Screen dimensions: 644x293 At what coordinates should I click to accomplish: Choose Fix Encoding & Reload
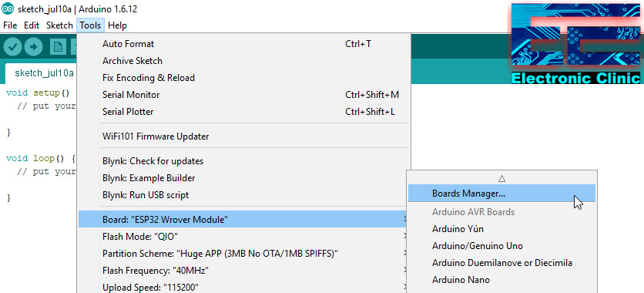244,78
